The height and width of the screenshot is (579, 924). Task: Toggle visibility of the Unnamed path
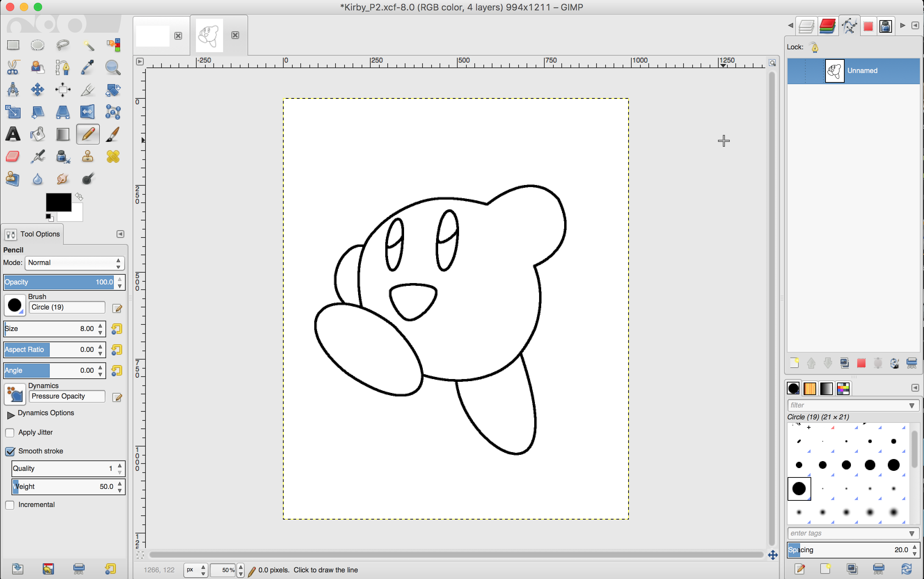pos(796,71)
